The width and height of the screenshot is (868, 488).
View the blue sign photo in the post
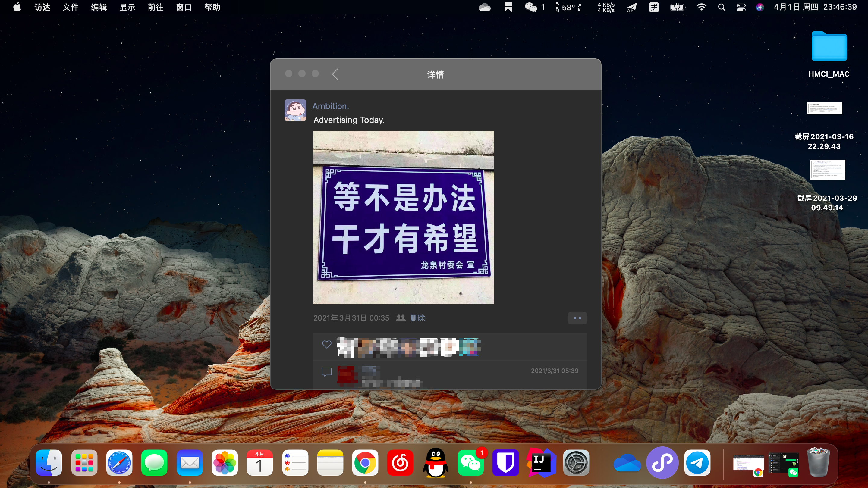(x=404, y=217)
